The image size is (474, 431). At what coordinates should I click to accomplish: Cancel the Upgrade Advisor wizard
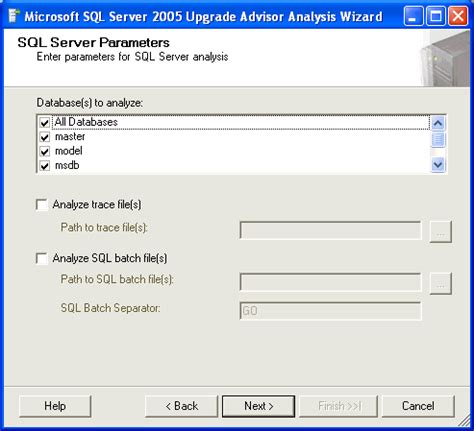(x=418, y=406)
